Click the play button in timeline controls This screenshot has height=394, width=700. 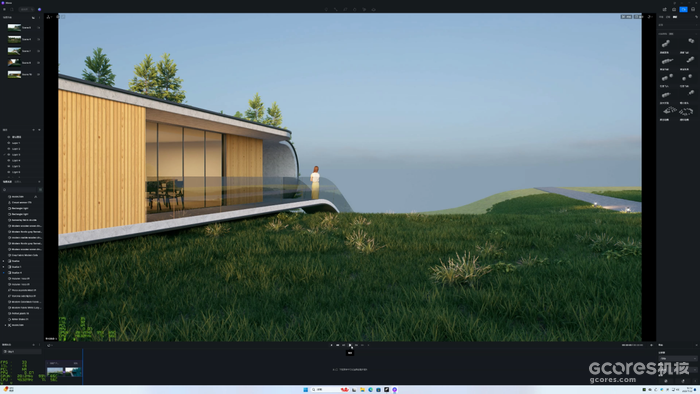coord(350,345)
